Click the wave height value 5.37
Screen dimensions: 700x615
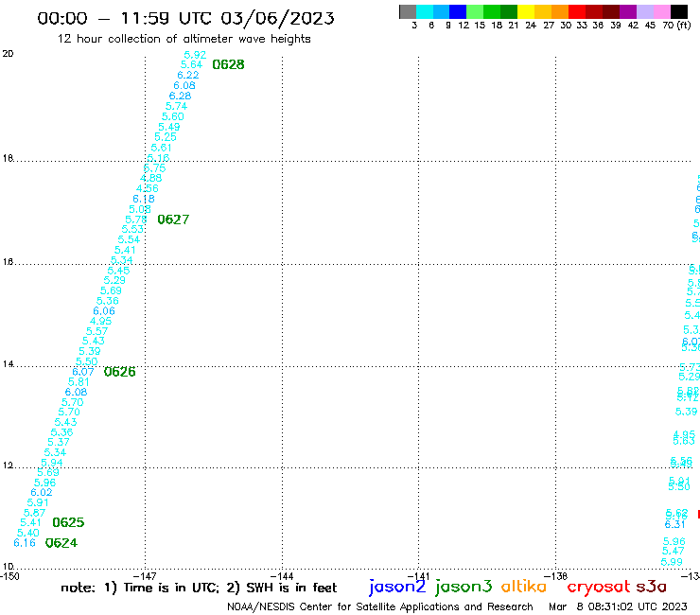(59, 442)
